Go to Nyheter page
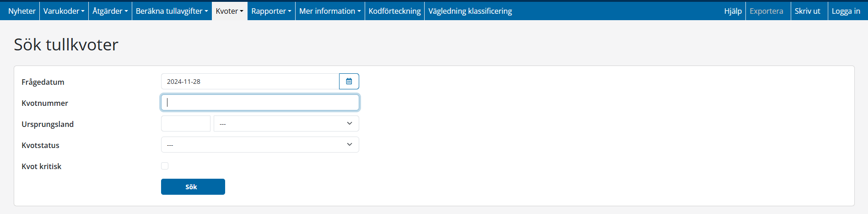This screenshot has width=868, height=214. (22, 11)
